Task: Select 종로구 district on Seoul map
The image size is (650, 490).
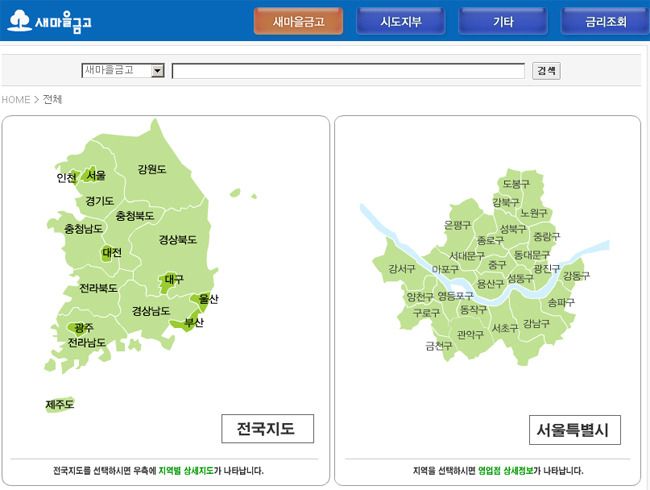Action: click(x=490, y=240)
